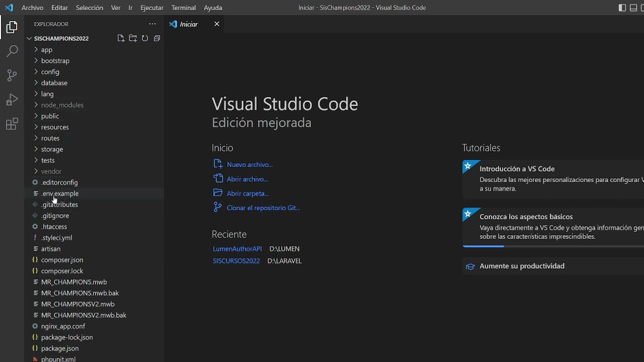Expand the app folder
Screen dimensions: 644x362
[47, 50]
